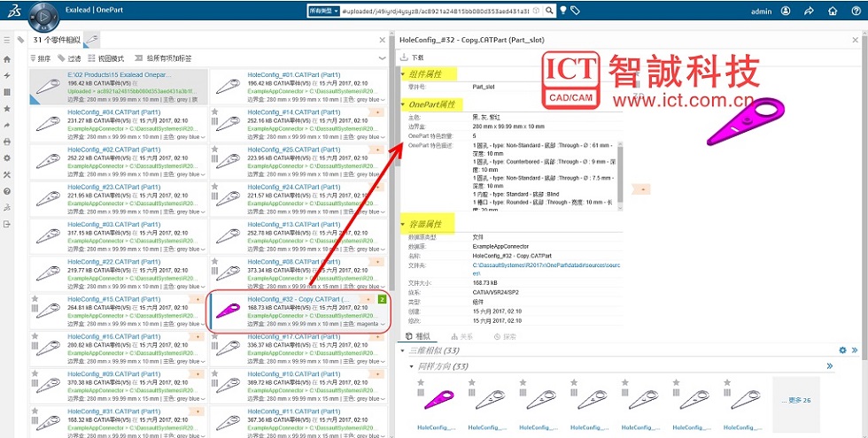Collapse the OnePart属性 section
This screenshot has height=438, width=868.
[x=403, y=104]
